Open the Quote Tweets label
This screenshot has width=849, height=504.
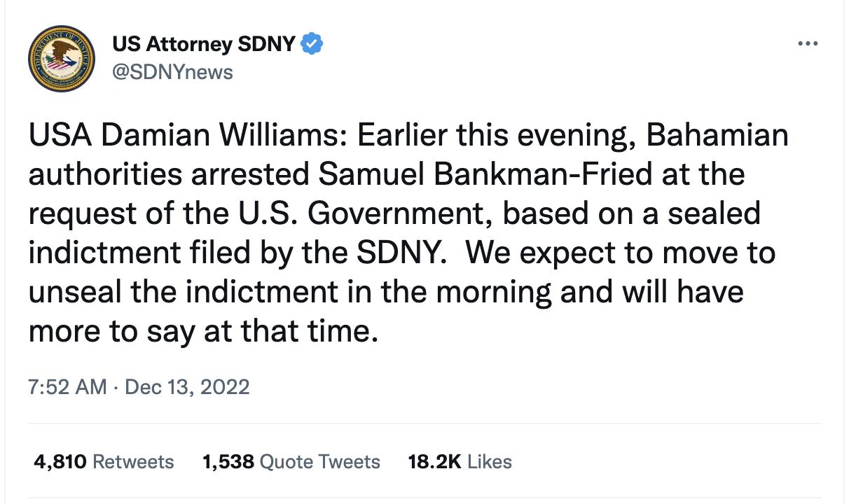click(x=320, y=462)
